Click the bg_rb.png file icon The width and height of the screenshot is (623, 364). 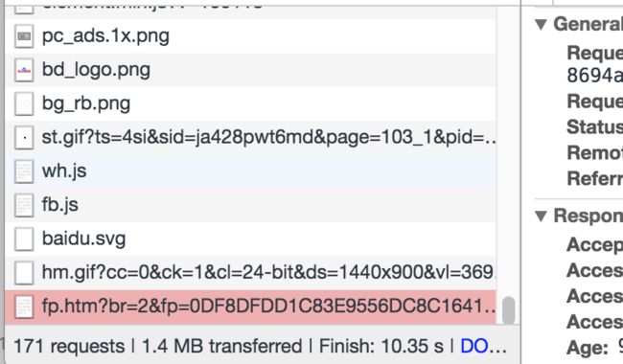[24, 103]
